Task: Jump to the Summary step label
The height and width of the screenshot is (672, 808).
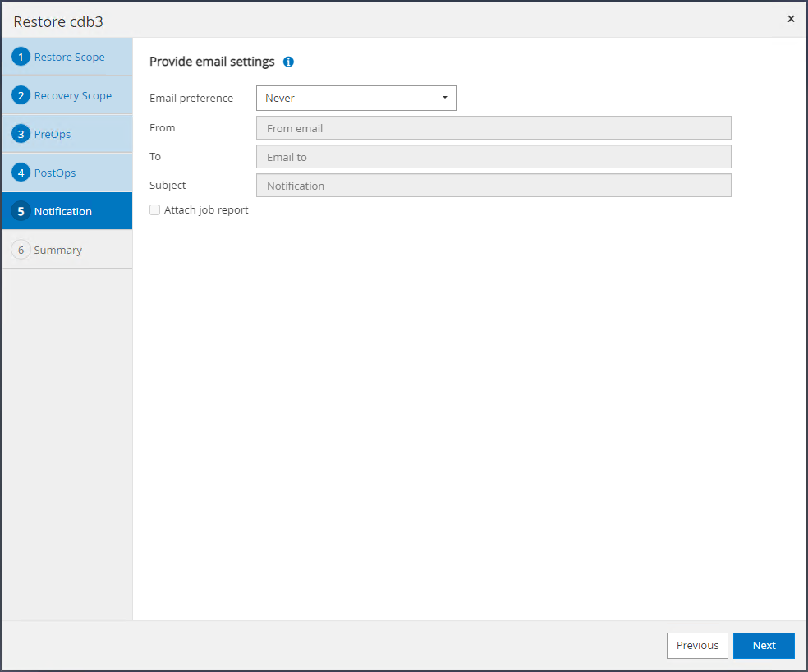Action: (x=57, y=250)
